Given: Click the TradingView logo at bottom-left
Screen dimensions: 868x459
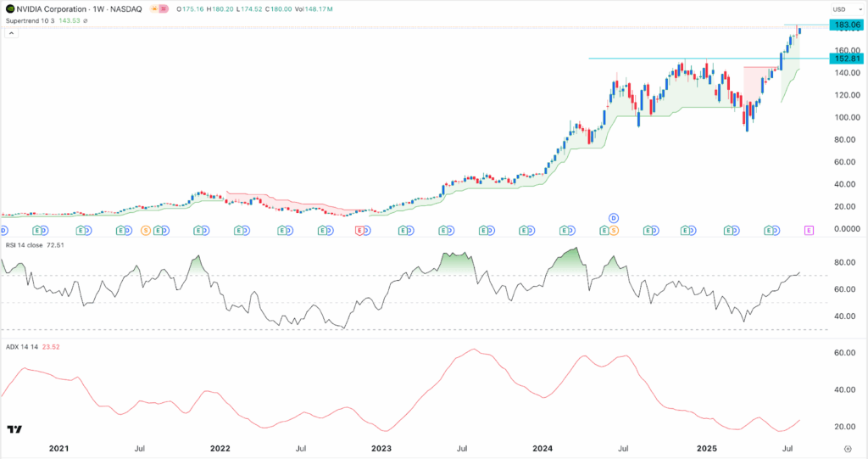Looking at the screenshot, I should 14,430.
